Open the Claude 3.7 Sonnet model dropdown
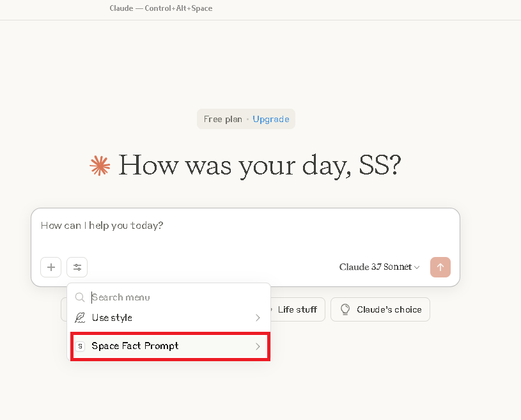 click(x=379, y=267)
